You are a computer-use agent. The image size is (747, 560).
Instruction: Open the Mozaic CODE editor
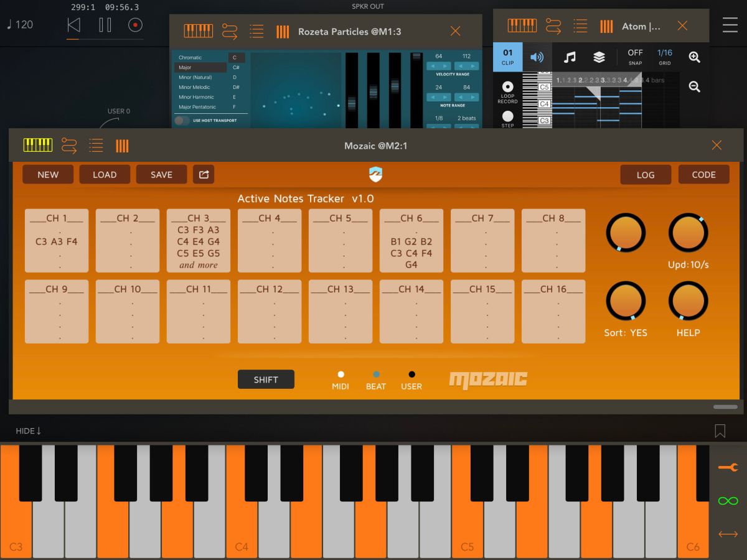[x=703, y=175]
